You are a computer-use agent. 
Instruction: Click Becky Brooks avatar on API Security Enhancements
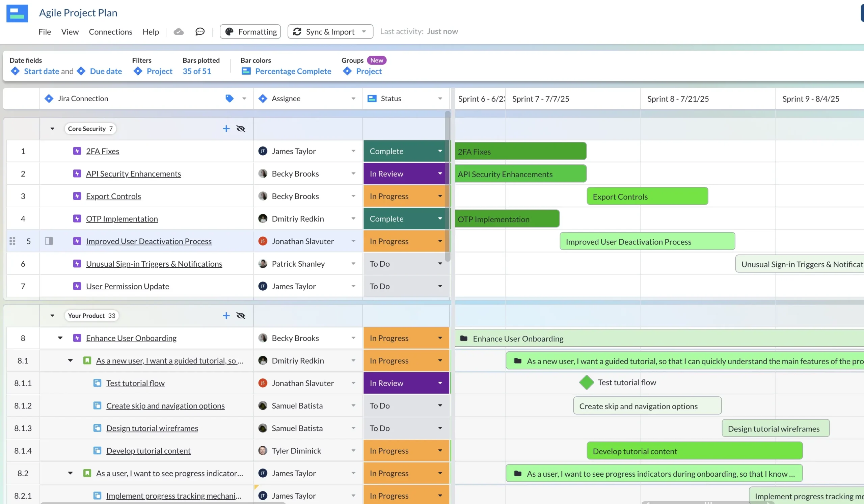[263, 174]
